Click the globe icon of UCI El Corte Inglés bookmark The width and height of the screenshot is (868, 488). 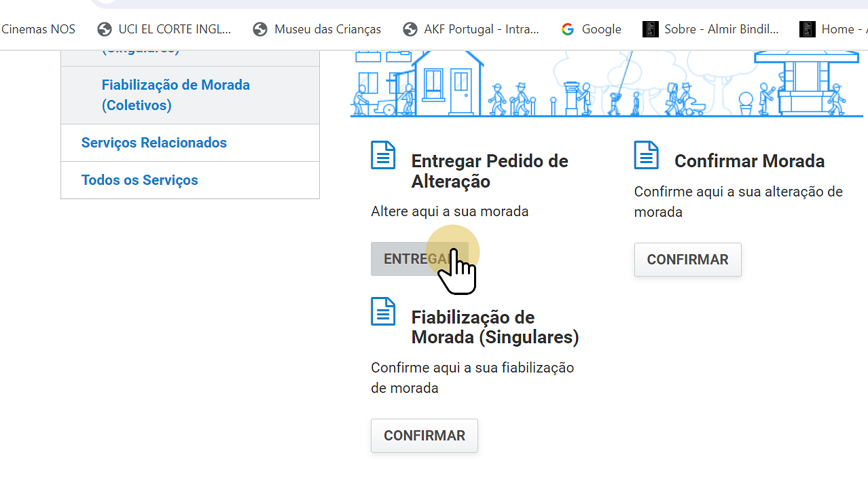[x=105, y=29]
